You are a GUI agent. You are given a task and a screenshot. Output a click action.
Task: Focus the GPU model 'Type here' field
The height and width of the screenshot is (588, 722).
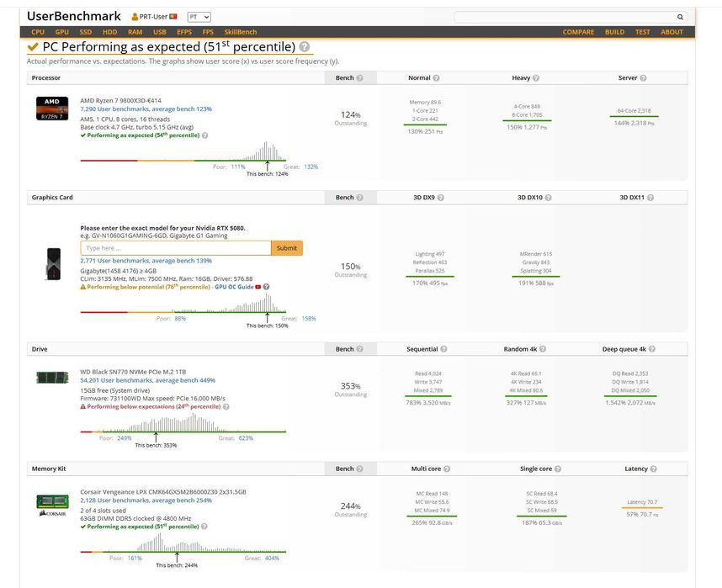[175, 248]
